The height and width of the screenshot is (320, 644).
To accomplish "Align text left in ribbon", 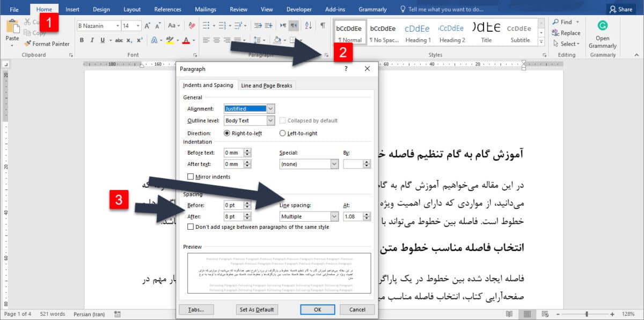I will click(207, 40).
